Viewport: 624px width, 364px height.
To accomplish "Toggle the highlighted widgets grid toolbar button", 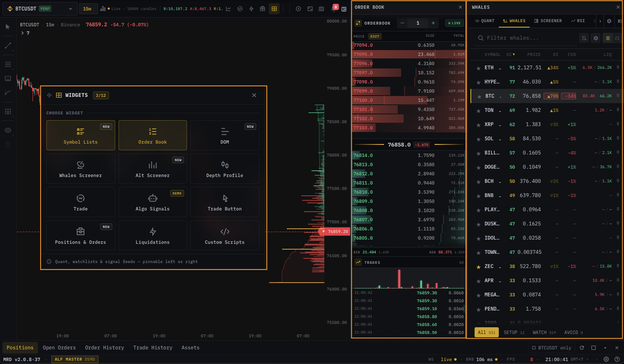I will click(x=274, y=9).
